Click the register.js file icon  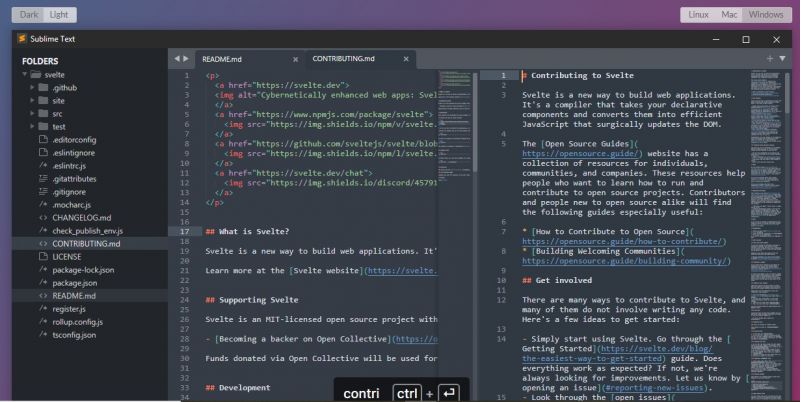pyautogui.click(x=43, y=309)
